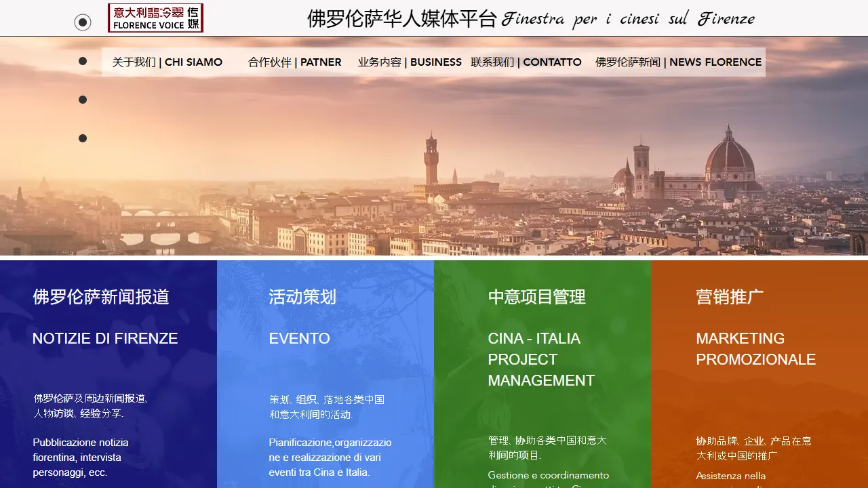This screenshot has height=488, width=868.
Task: Open the PATNER menu item
Action: [294, 62]
